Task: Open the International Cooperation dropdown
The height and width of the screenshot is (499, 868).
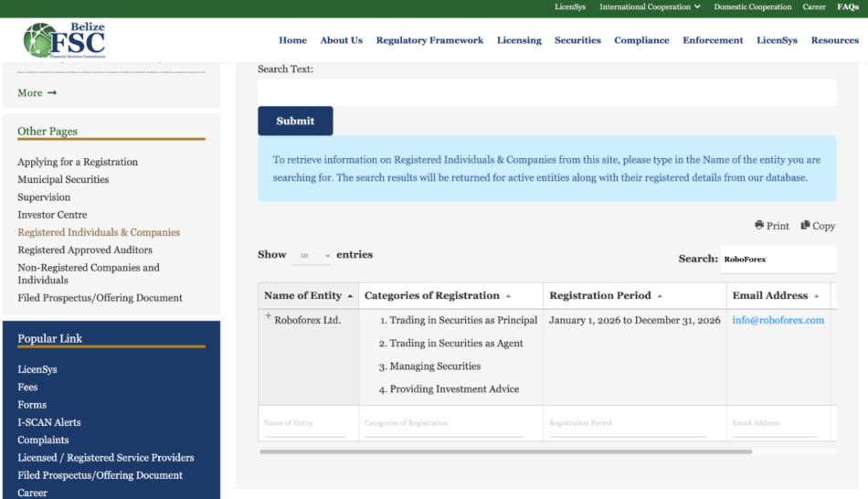Action: (x=650, y=6)
